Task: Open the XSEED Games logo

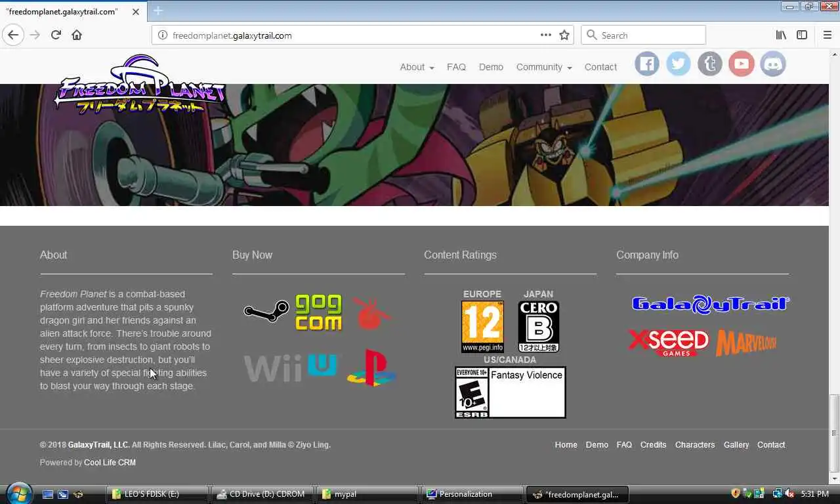Action: click(669, 343)
